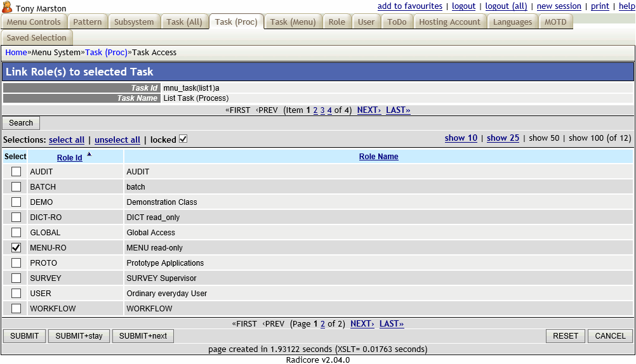This screenshot has height=364, width=636.
Task: Tick the AUDIT role checkbox
Action: [x=17, y=172]
